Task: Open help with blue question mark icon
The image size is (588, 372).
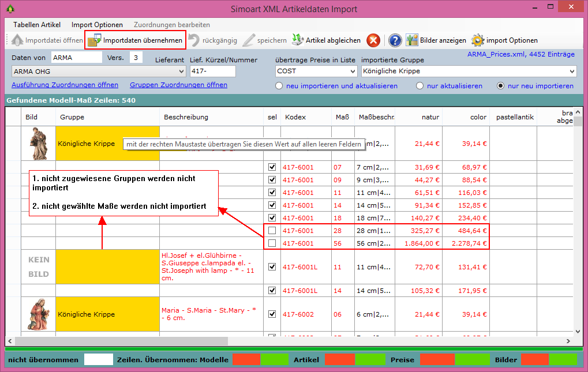Action: 395,40
